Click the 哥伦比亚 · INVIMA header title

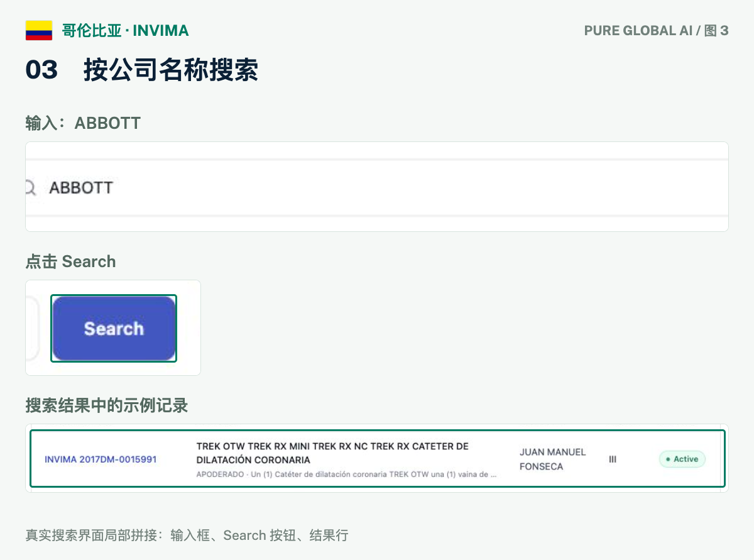coord(126,30)
